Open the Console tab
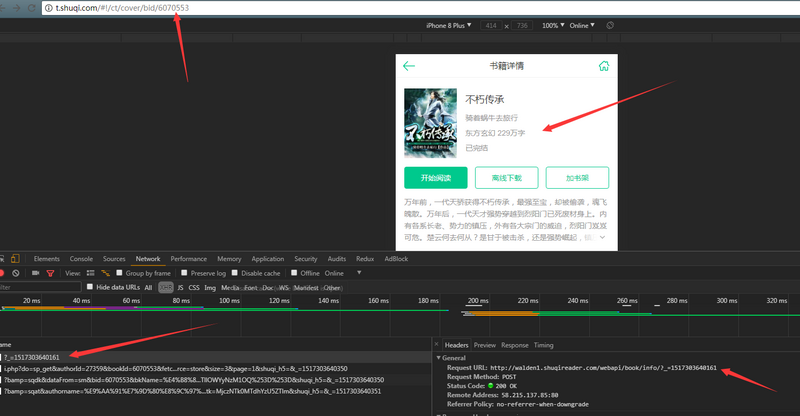The image size is (800, 416). click(81, 259)
